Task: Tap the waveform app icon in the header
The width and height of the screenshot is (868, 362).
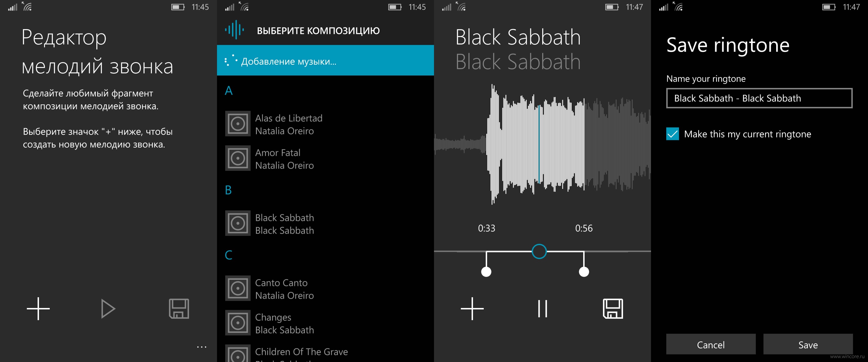Action: coord(235,30)
